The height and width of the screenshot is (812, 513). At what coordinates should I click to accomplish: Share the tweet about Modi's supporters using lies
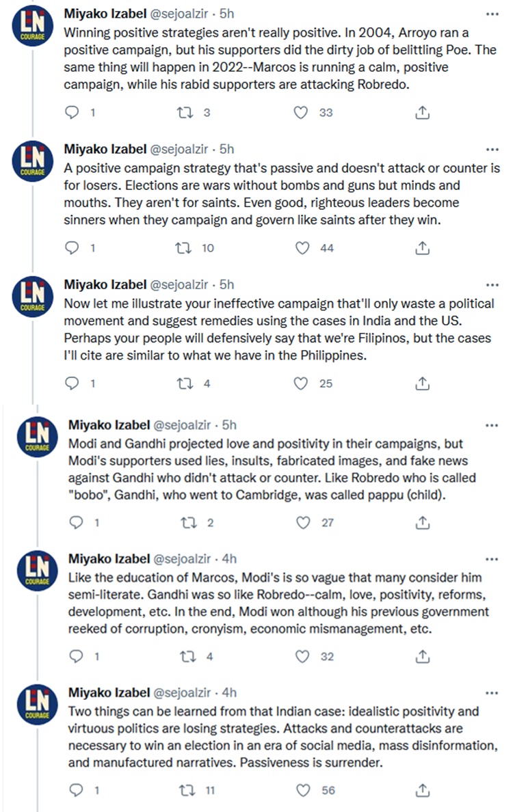pyautogui.click(x=423, y=523)
